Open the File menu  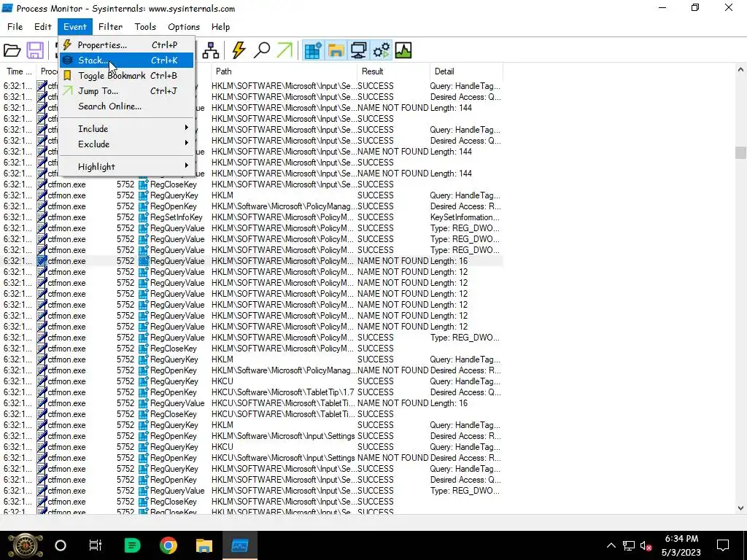tap(15, 27)
